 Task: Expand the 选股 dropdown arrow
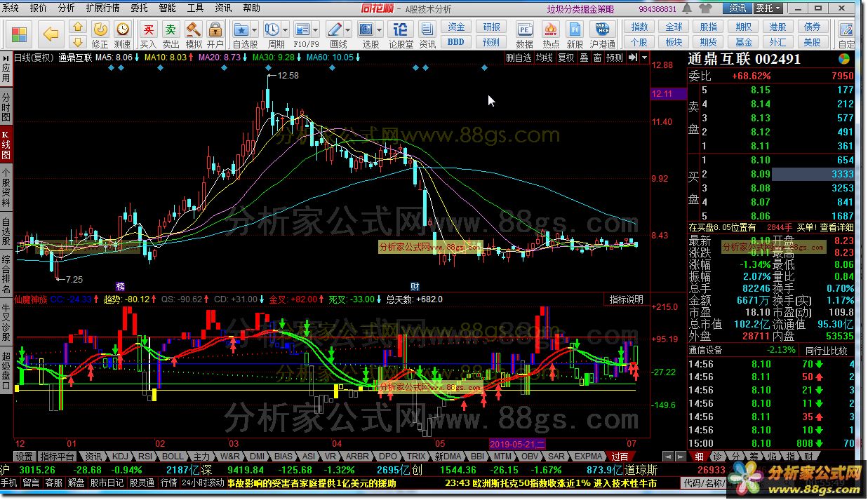[379, 30]
